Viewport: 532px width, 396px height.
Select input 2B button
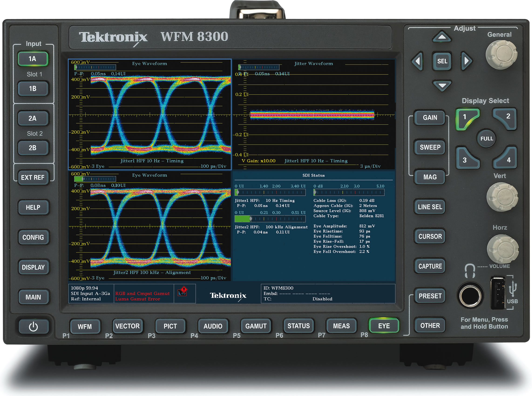(x=33, y=148)
